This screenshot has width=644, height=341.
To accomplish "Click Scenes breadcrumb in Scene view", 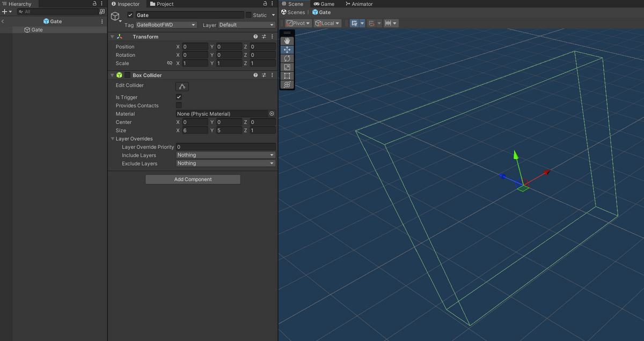I will click(x=293, y=12).
